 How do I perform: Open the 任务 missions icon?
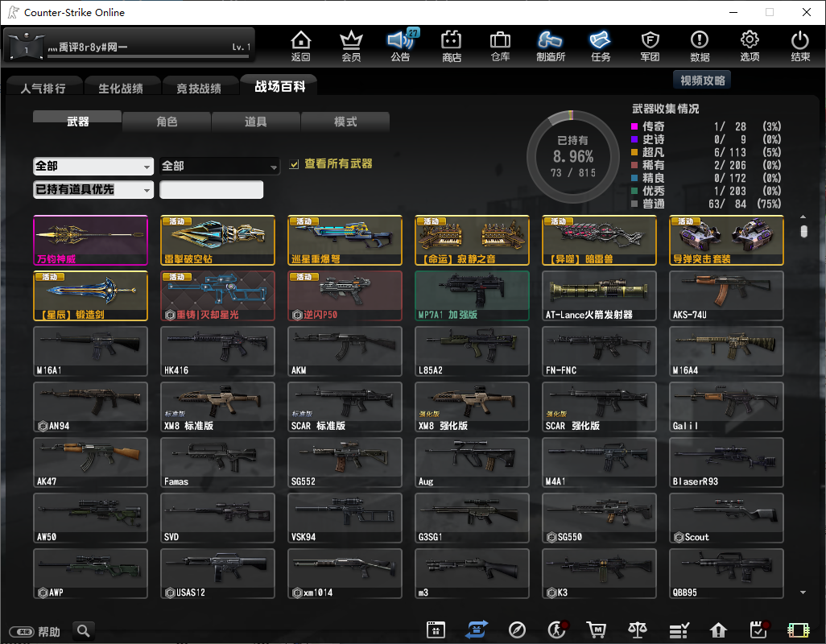point(601,46)
